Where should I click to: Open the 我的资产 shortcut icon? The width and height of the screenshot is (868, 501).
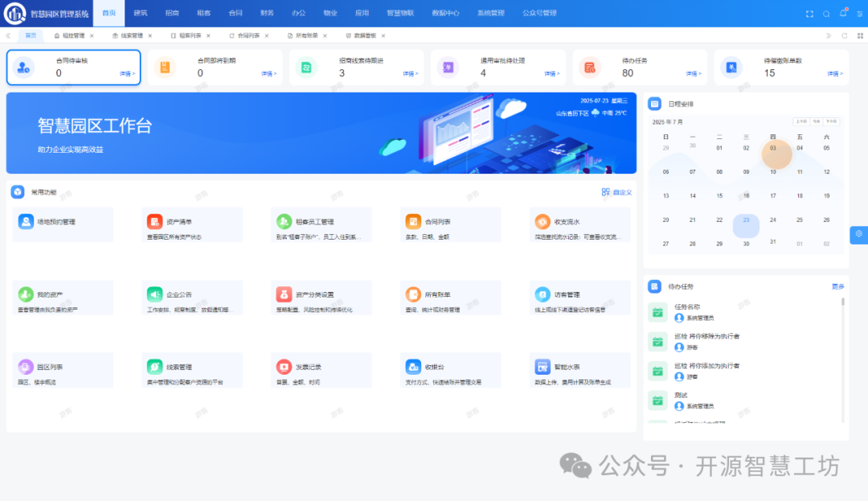(26, 294)
